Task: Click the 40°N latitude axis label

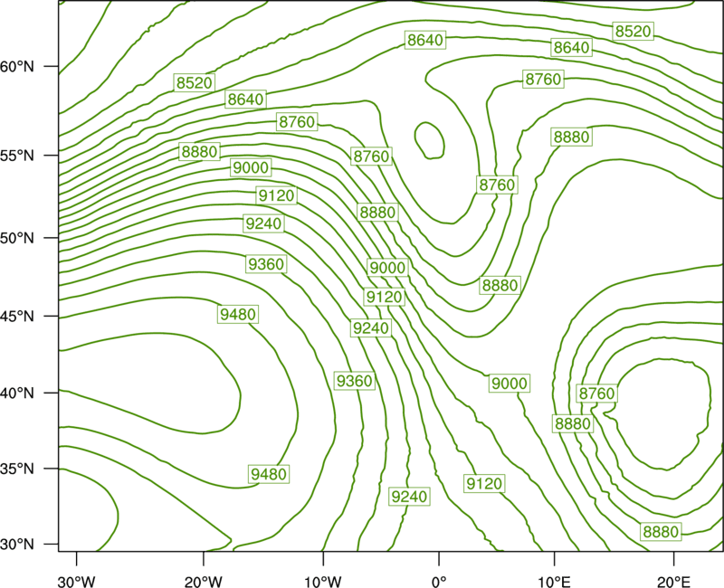Action: (17, 393)
